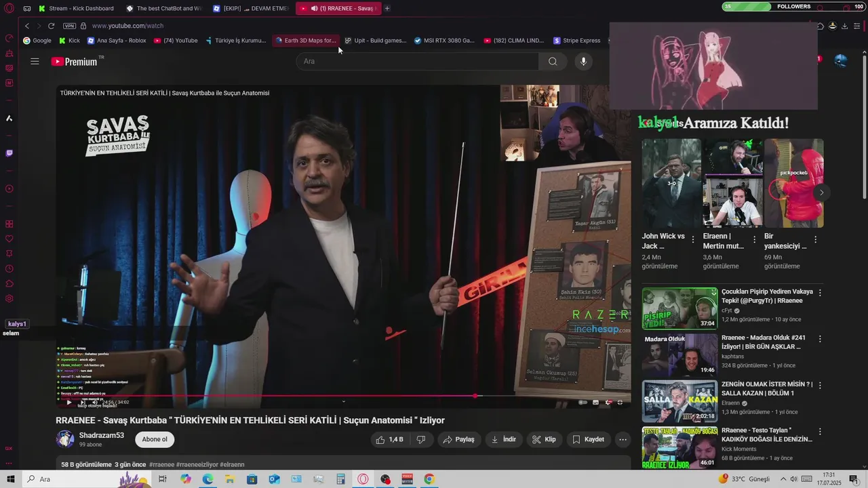Toggle the autoplay switch in player

coord(583,402)
